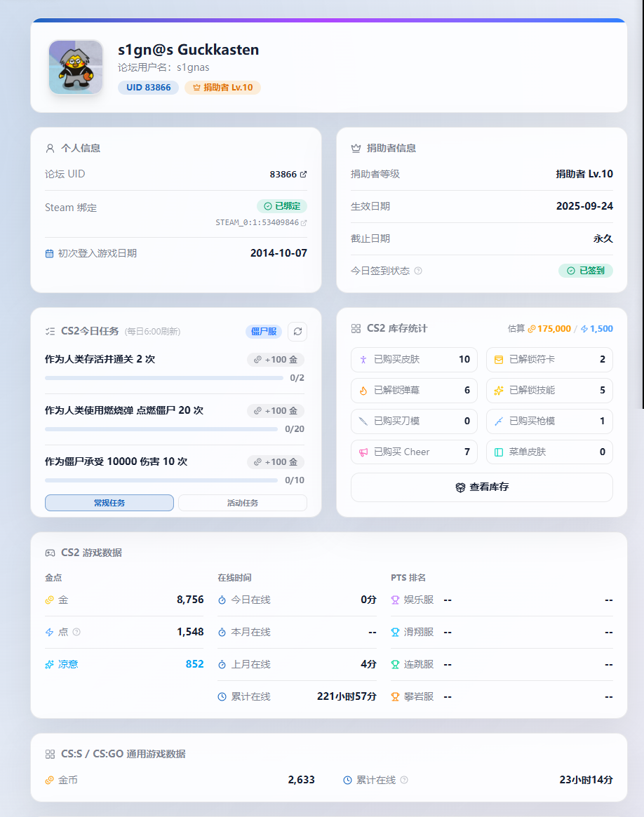Click progress bar for 燃烧弹 点燃僵尸 task
The image size is (644, 817).
coord(161,429)
